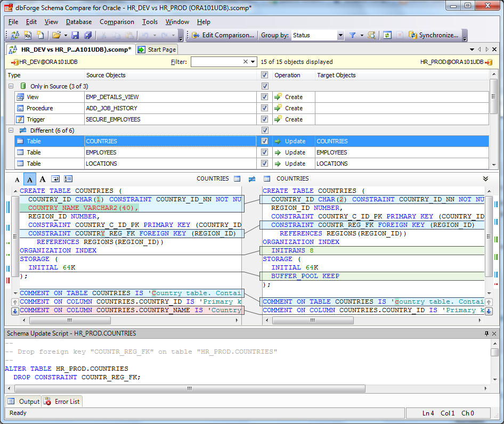This screenshot has width=504, height=424.
Task: Clear the filter with the X button
Action: tap(246, 62)
